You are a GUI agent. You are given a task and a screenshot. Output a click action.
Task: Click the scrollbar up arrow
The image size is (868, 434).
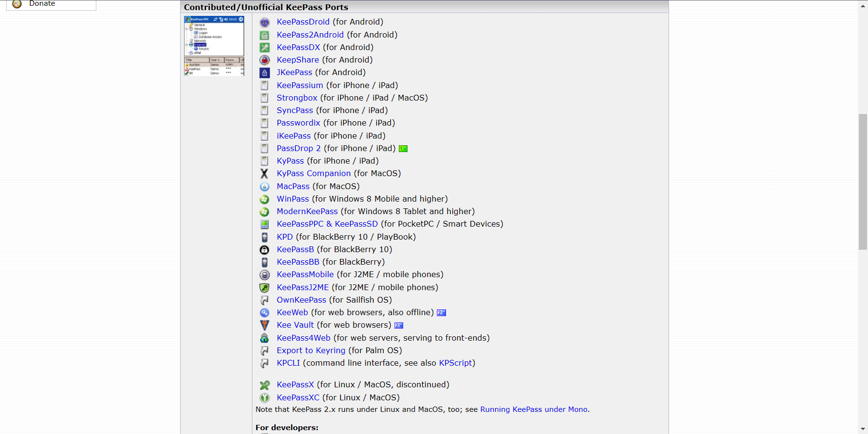(x=863, y=6)
